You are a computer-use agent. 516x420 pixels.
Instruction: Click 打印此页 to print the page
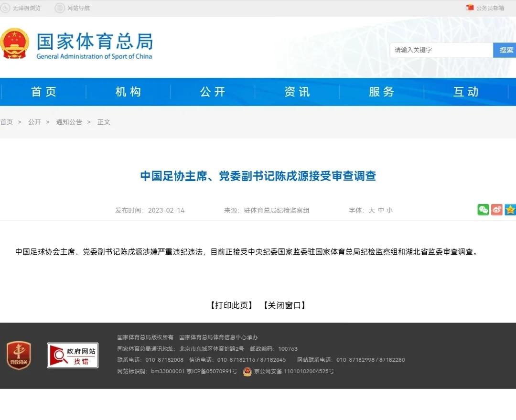[232, 305]
